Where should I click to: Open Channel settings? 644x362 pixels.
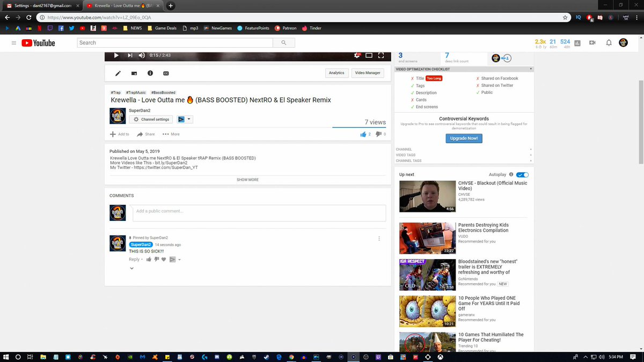[151, 120]
